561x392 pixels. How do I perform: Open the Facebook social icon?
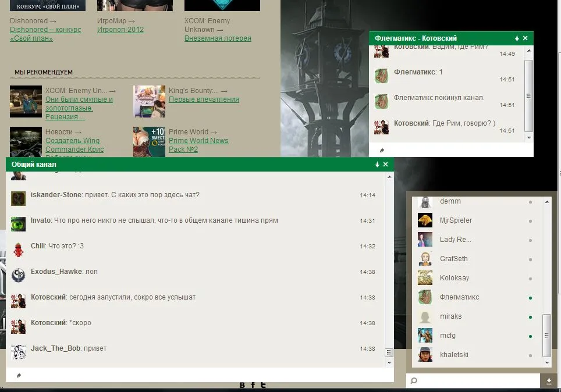[x=253, y=385]
